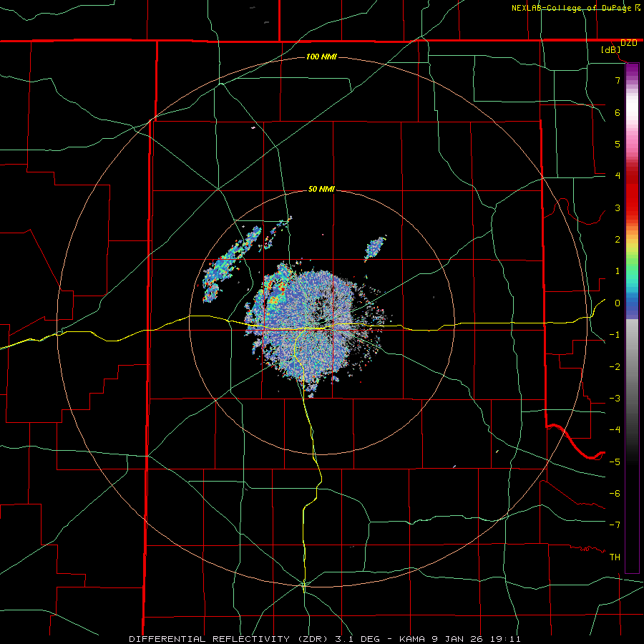Click the -2 value on color scale
644x644 pixels.
615,367
